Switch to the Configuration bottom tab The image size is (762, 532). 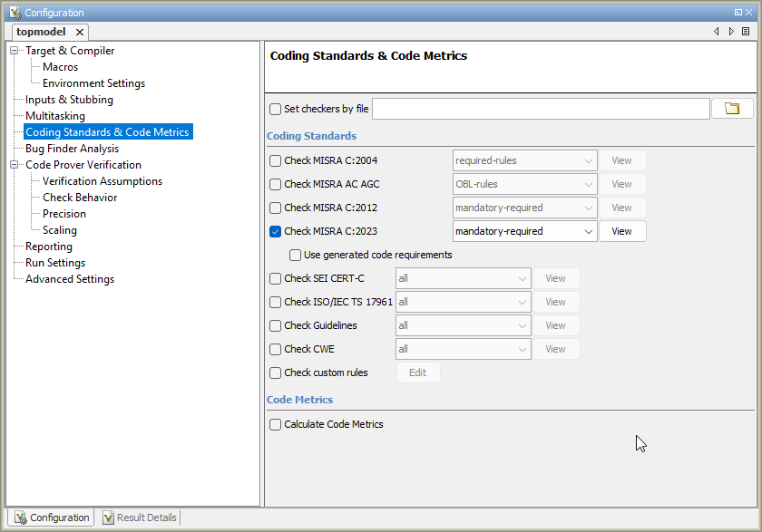point(52,517)
